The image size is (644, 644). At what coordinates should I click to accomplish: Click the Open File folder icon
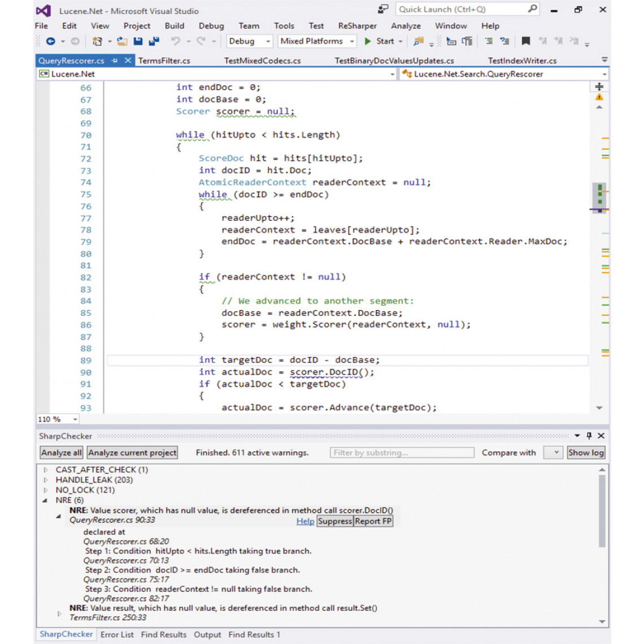pyautogui.click(x=122, y=41)
